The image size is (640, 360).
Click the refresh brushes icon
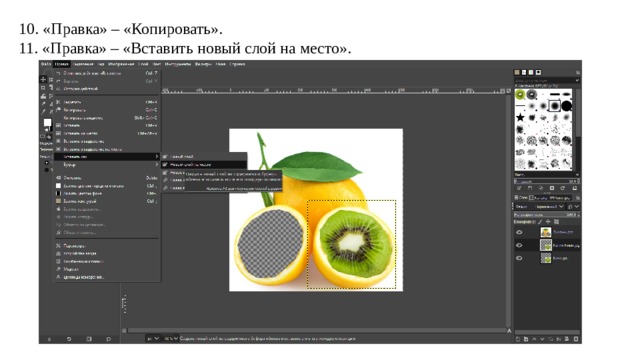click(x=563, y=188)
